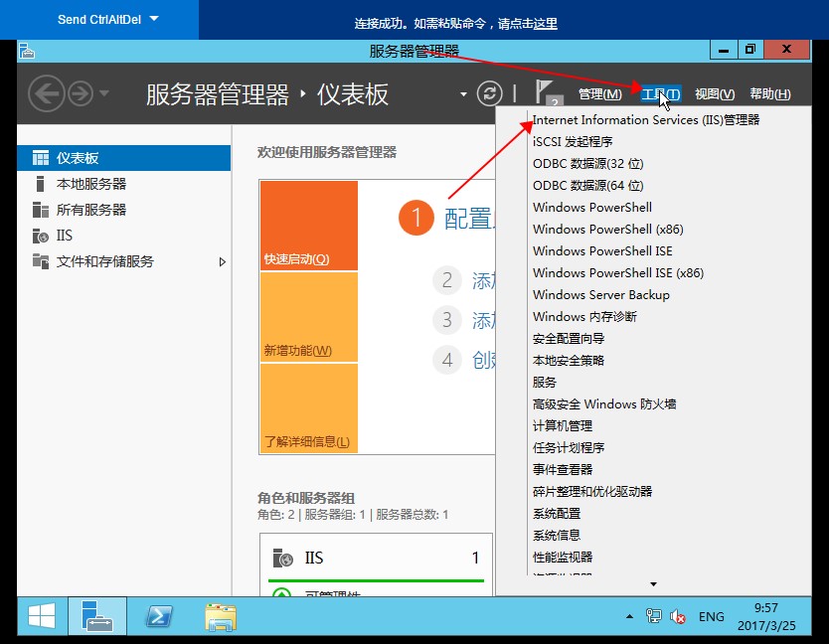Select the 仪表板 dashboard icon in sidebar
This screenshot has height=644, width=829.
tap(40, 158)
